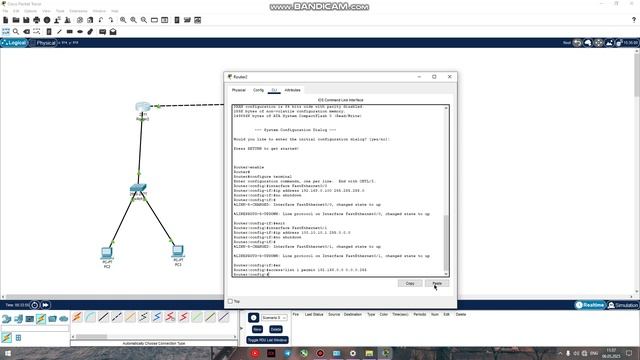Image resolution: width=640 pixels, height=360 pixels.
Task: Open the Extensions menu
Action: [x=78, y=11]
